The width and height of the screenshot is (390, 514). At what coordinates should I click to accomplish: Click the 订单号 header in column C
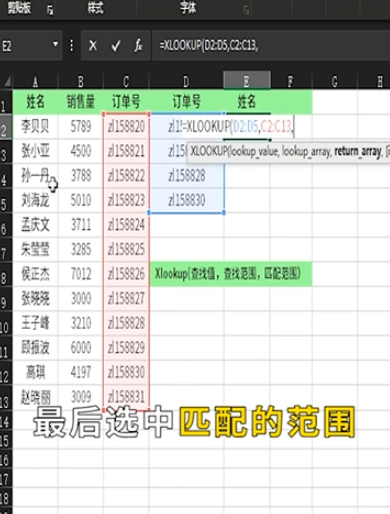(126, 102)
